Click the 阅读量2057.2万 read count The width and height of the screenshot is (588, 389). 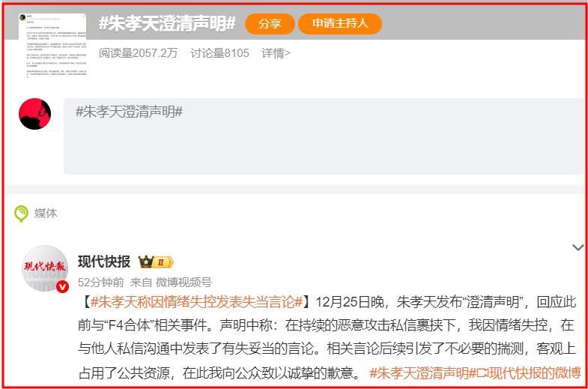[x=138, y=53]
